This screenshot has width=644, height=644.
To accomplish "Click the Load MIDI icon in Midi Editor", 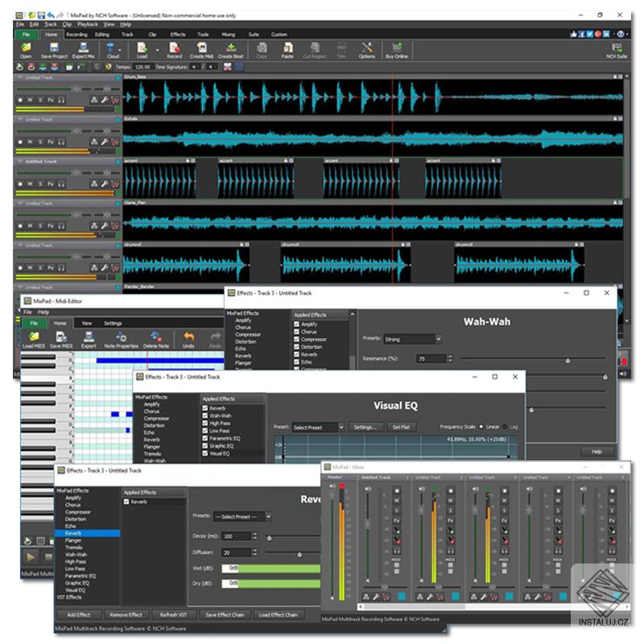I will click(x=34, y=339).
